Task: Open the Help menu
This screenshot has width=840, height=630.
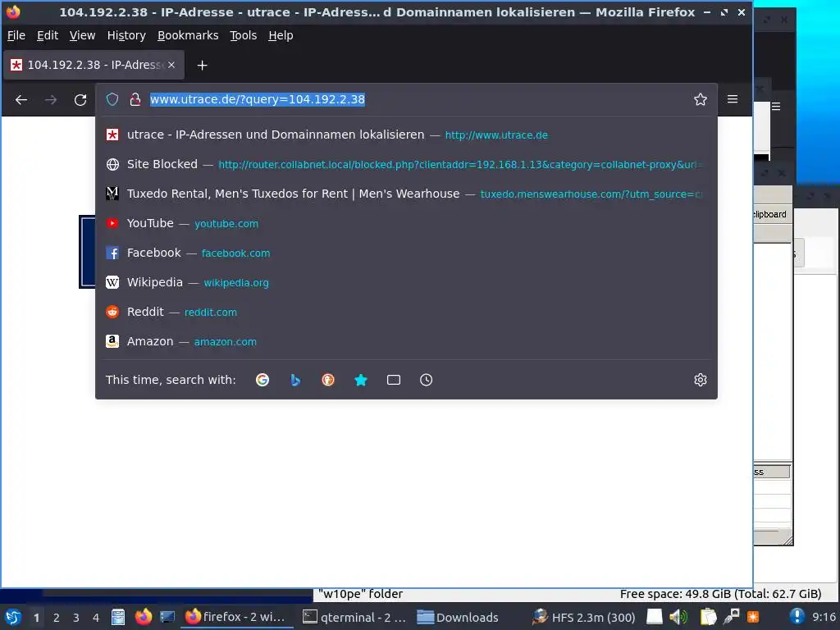Action: (x=281, y=35)
